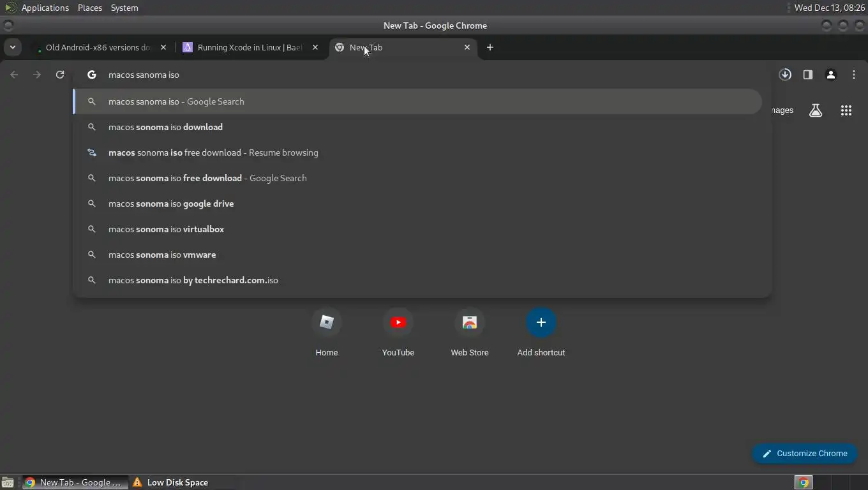The image size is (868, 490).
Task: Open a new tab with plus button
Action: [x=490, y=47]
